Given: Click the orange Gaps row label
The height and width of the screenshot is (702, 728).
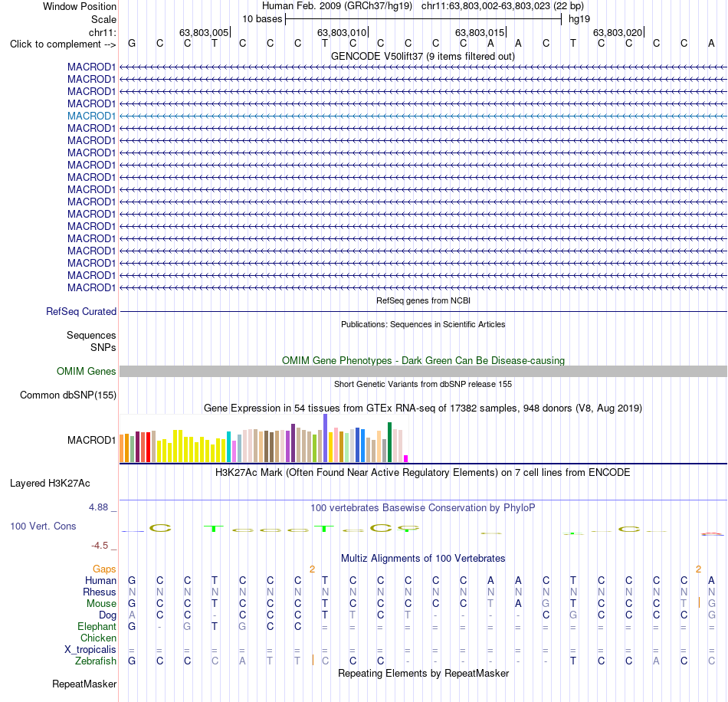Looking at the screenshot, I should (x=104, y=569).
